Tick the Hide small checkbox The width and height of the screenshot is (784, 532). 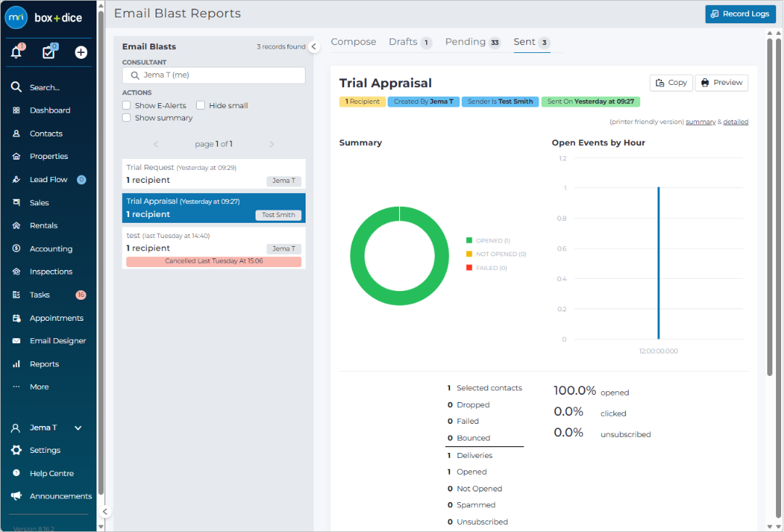pos(200,105)
